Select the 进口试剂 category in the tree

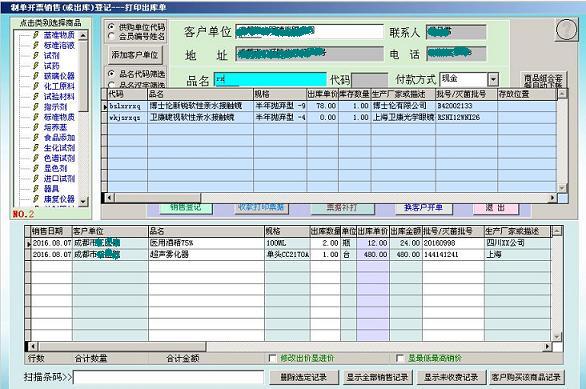pos(59,179)
